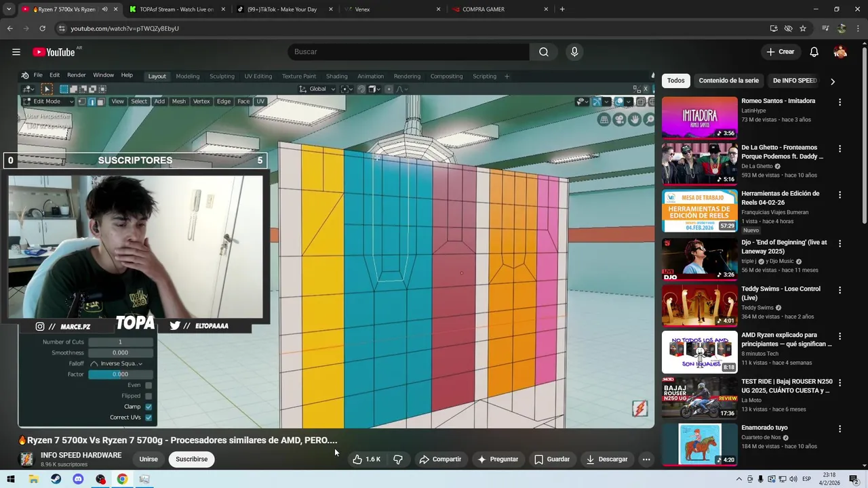Click the Preguntar button
The image size is (868, 488).
[x=498, y=460]
